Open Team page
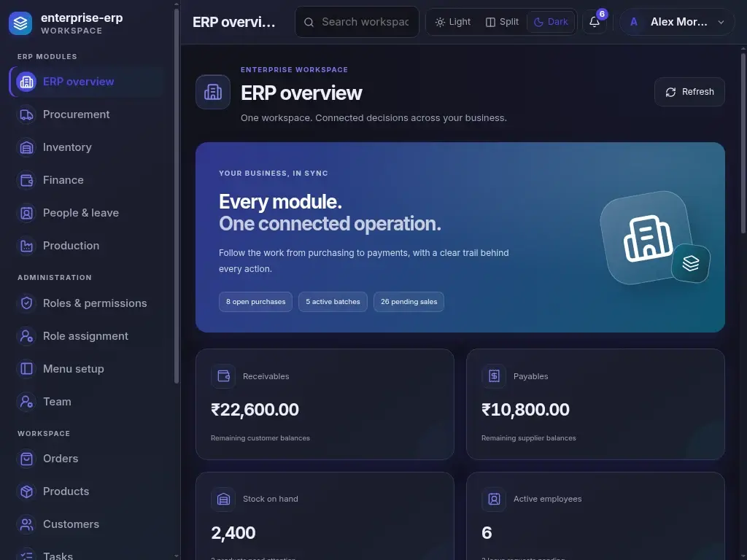This screenshot has height=560, width=747. [x=87, y=402]
